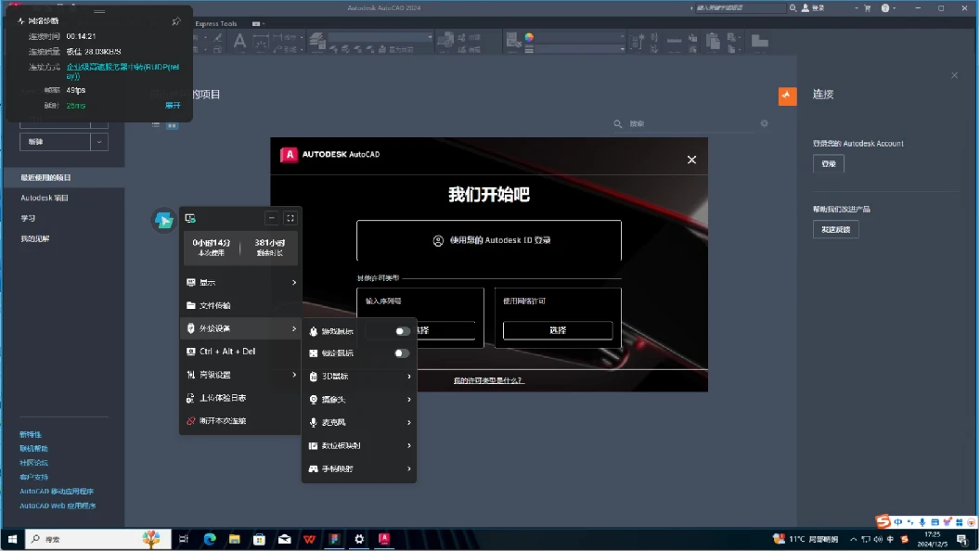Expand the 显示 display submenu
The image size is (980, 551).
click(x=240, y=282)
